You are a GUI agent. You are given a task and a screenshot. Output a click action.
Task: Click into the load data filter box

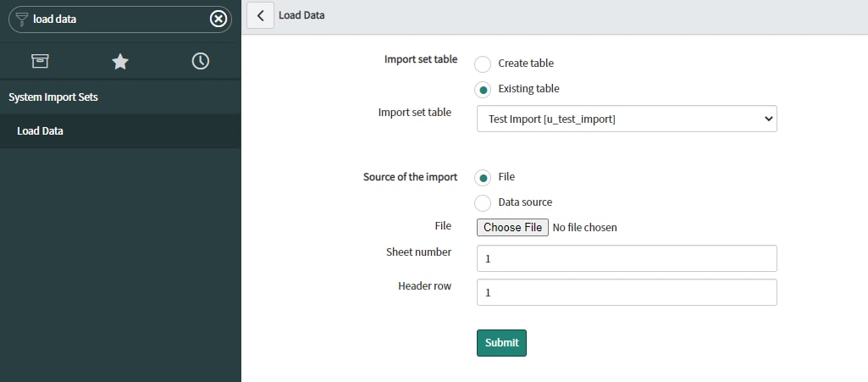point(119,19)
